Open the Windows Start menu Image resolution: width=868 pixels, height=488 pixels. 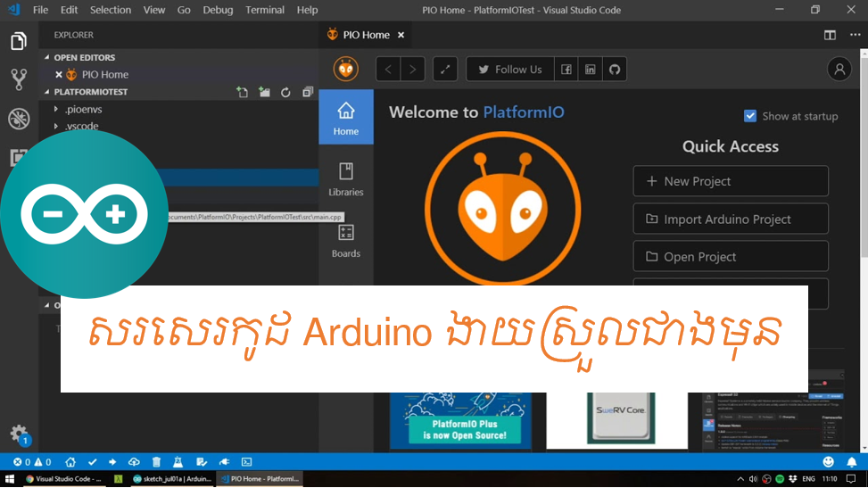[10, 479]
